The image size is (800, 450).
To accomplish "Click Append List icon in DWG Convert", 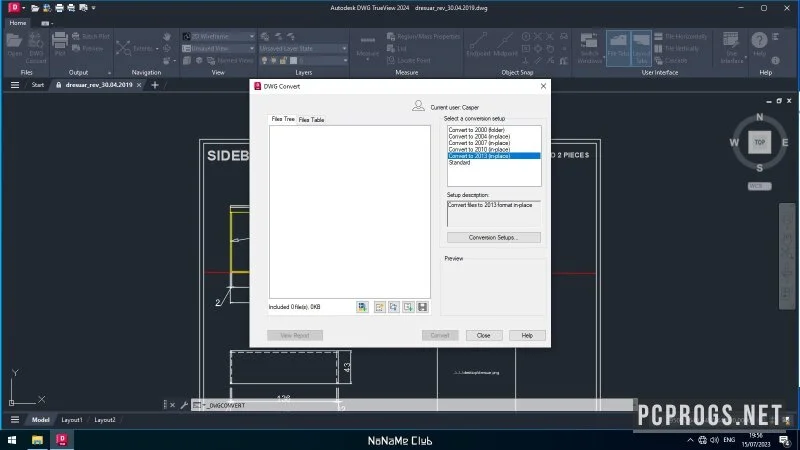I will tap(408, 307).
